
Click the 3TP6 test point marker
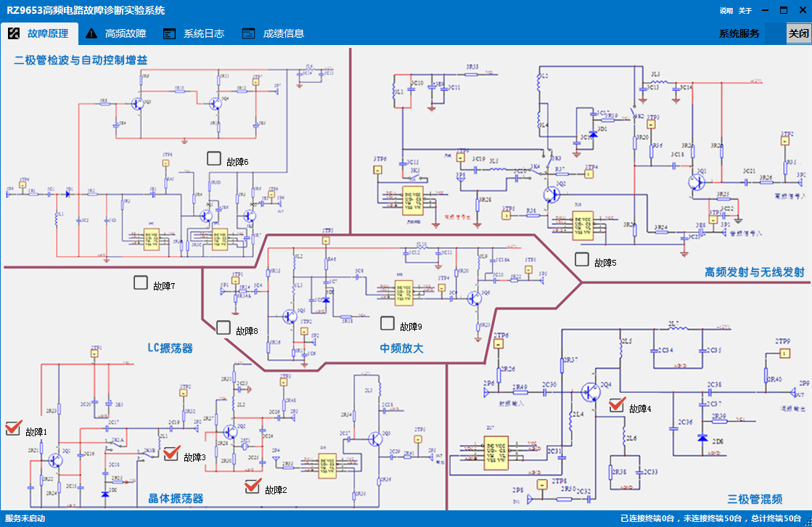tap(377, 170)
